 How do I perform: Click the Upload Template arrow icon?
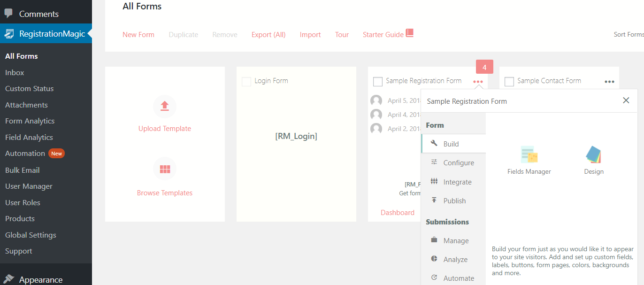pos(165,106)
